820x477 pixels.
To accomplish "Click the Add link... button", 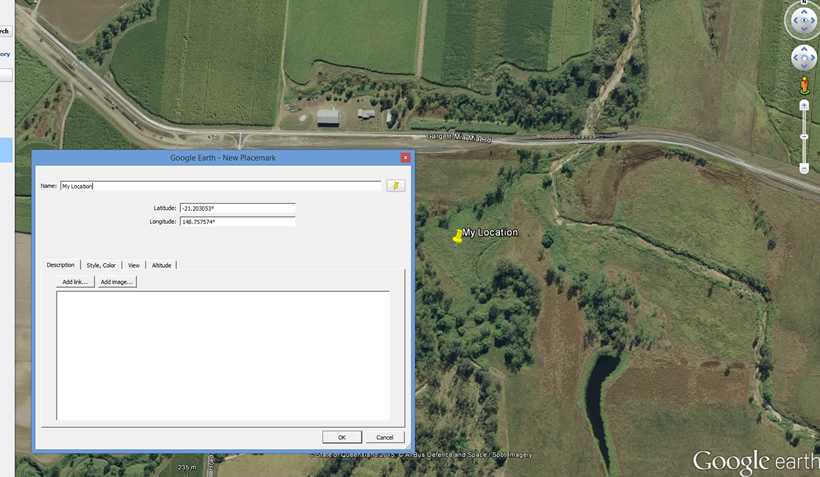I will click(75, 282).
